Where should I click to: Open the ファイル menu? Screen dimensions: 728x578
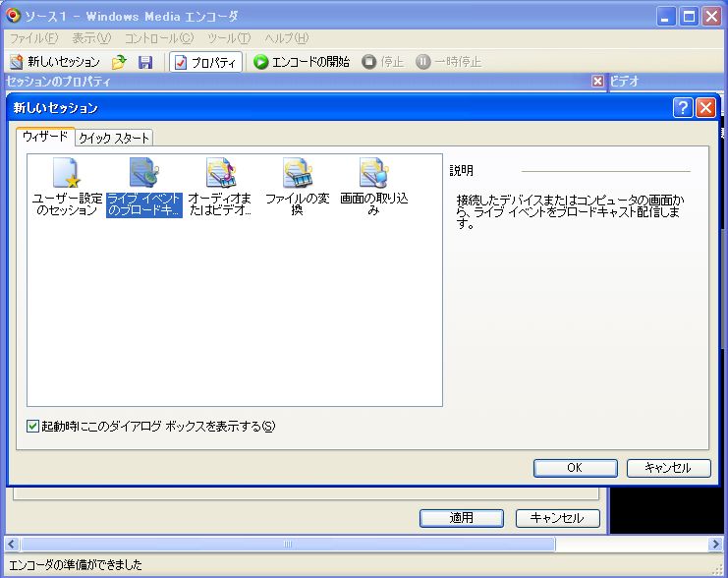(33, 38)
